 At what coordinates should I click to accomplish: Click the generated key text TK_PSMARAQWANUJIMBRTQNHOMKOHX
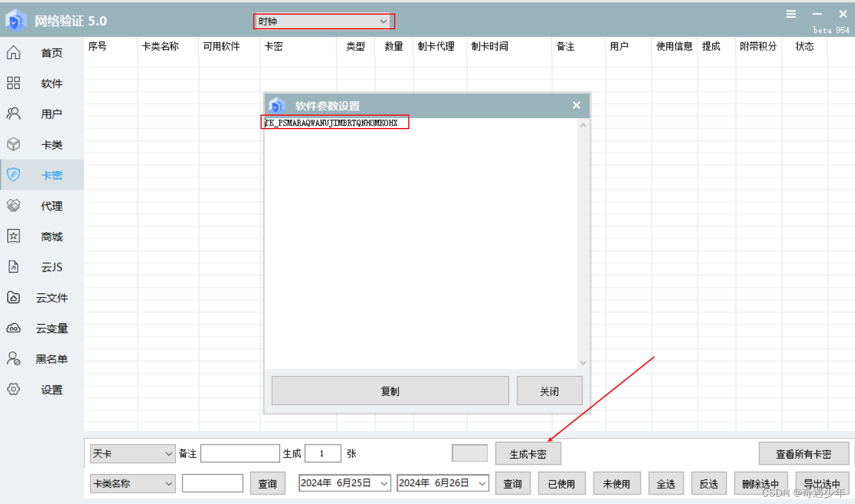(x=332, y=123)
